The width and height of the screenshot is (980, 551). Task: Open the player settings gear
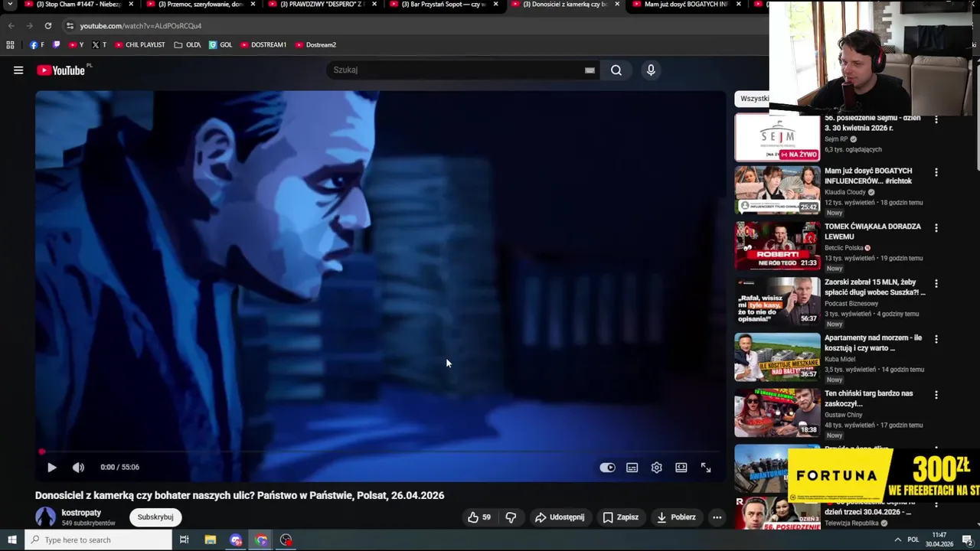point(657,468)
